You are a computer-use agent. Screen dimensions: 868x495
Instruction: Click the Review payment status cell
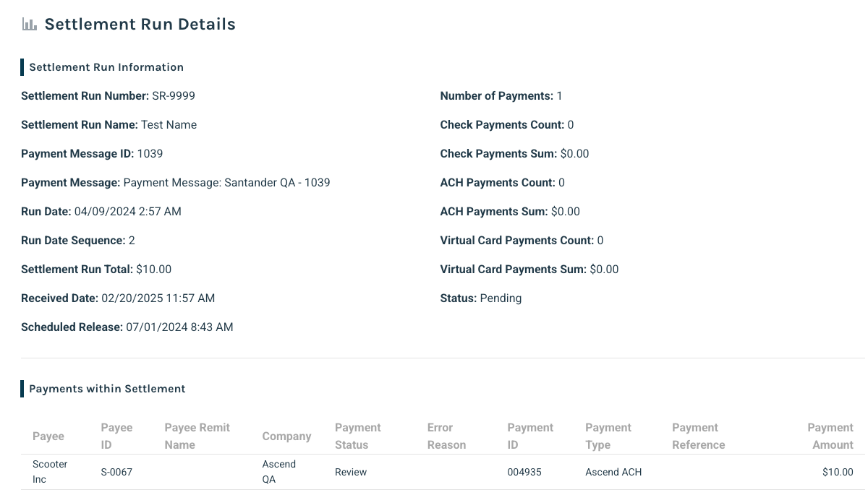[x=351, y=473]
